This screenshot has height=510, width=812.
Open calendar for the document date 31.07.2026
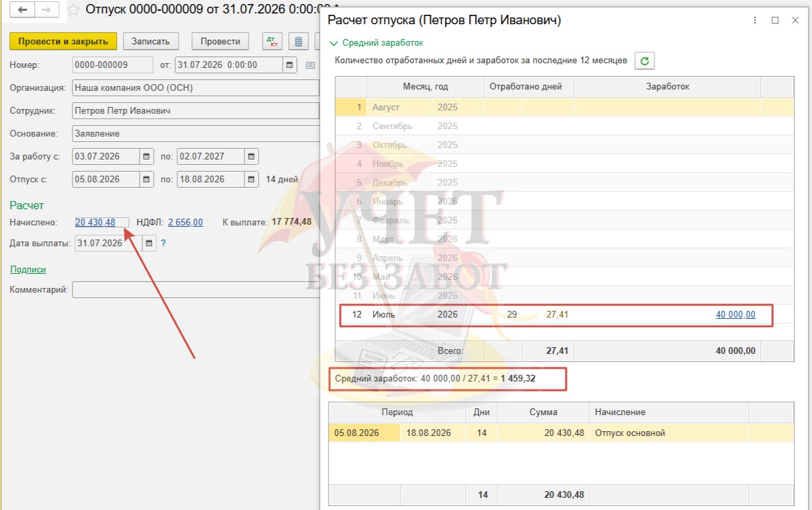(x=290, y=65)
